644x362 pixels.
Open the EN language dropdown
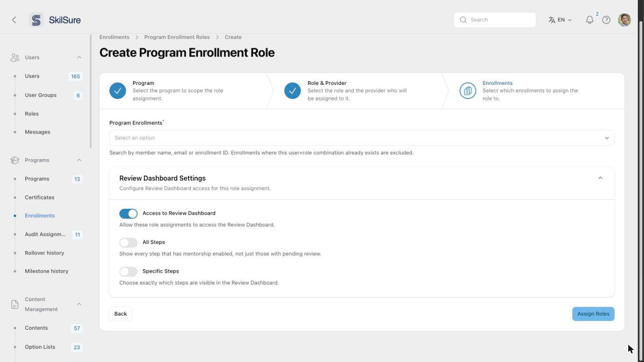click(x=560, y=20)
